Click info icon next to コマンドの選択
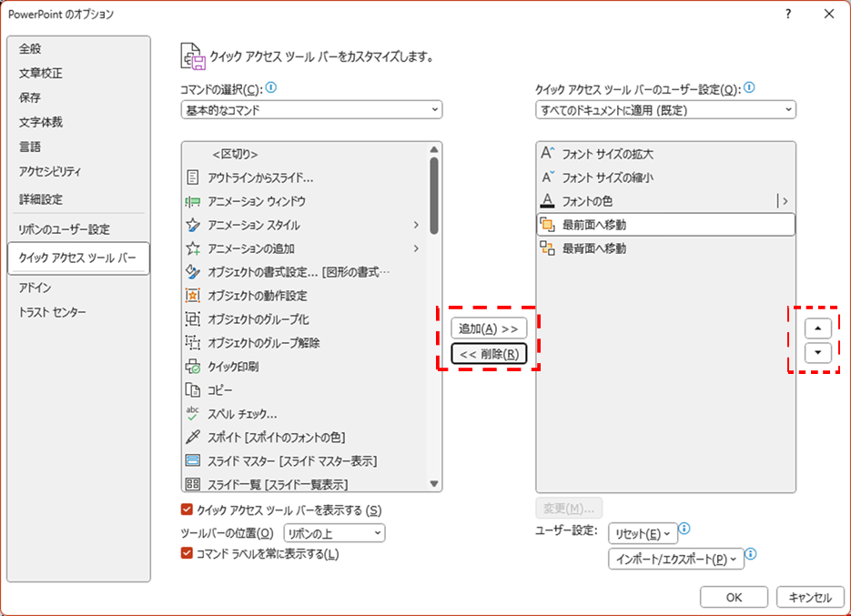Image resolution: width=851 pixels, height=616 pixels. click(x=270, y=88)
